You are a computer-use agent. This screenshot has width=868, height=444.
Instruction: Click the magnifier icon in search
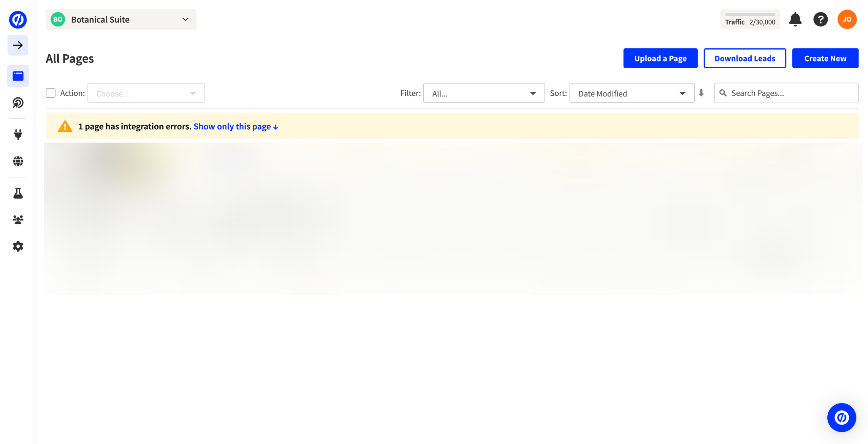[722, 93]
